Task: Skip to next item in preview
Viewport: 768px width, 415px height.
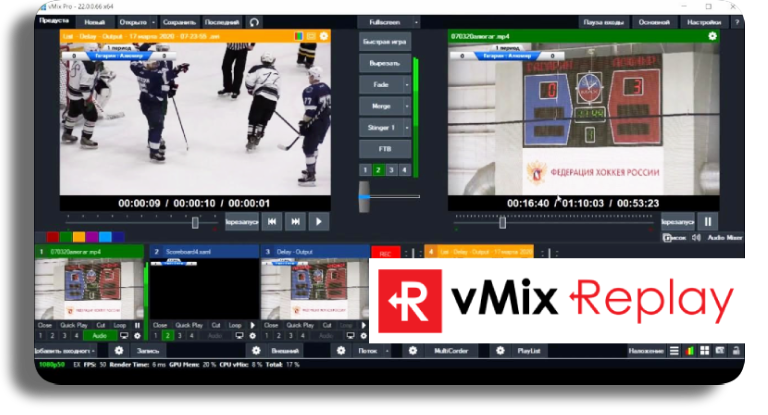Action: point(295,222)
